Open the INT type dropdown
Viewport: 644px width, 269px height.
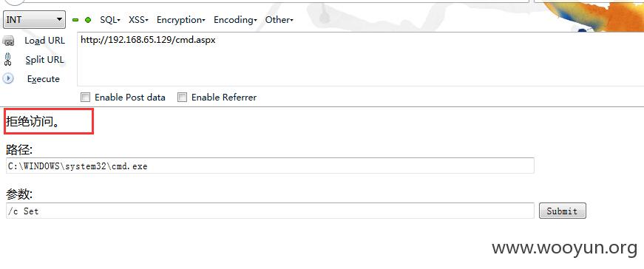(x=34, y=19)
